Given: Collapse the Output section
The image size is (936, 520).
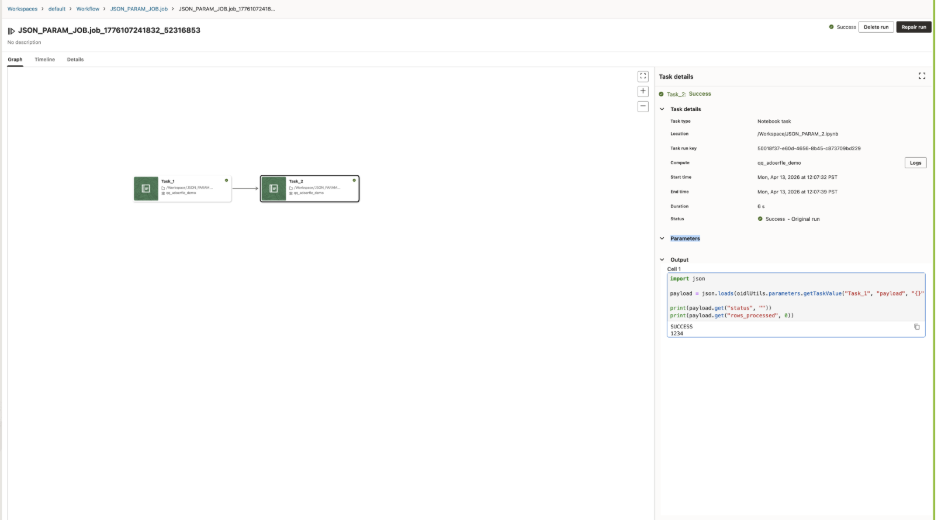Looking at the screenshot, I should coord(662,260).
